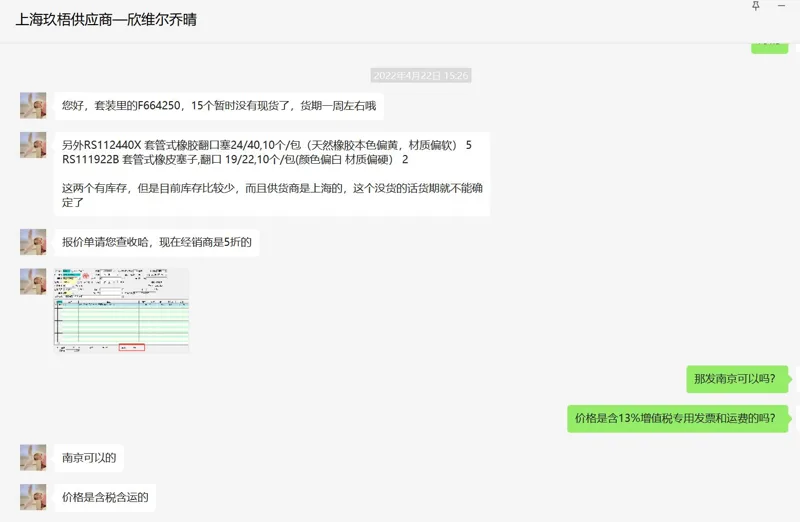
Task: Select the reply 价格是含税含运的
Action: tap(105, 498)
